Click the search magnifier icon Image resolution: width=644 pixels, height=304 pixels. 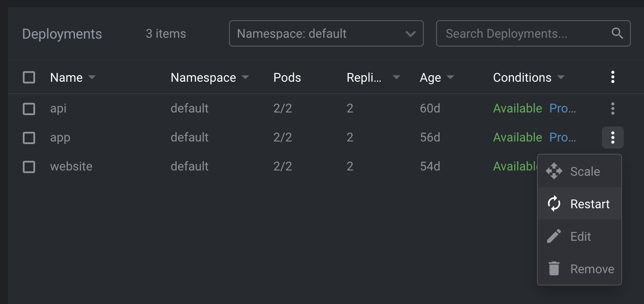tap(617, 33)
